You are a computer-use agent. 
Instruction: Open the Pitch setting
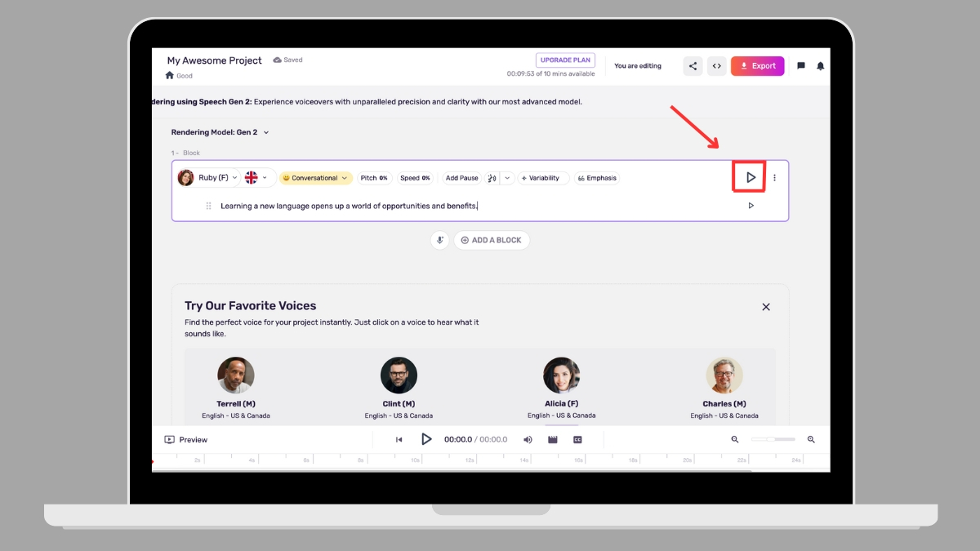click(x=374, y=178)
